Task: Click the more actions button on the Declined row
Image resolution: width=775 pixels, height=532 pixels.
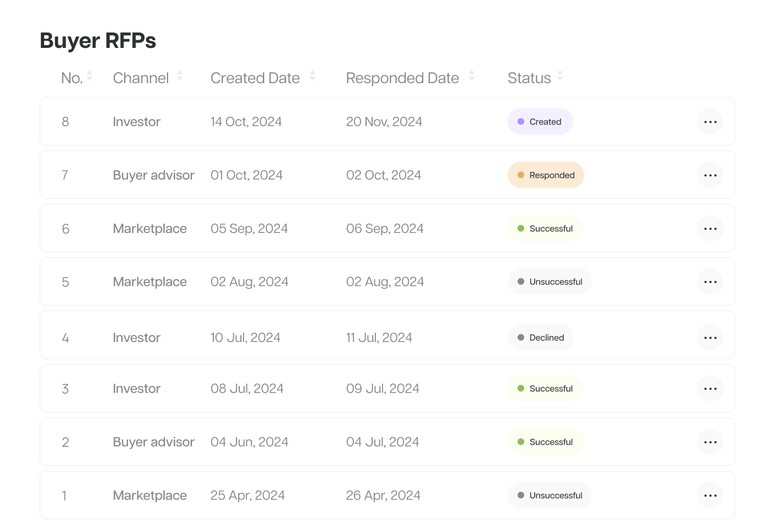Action: 710,338
